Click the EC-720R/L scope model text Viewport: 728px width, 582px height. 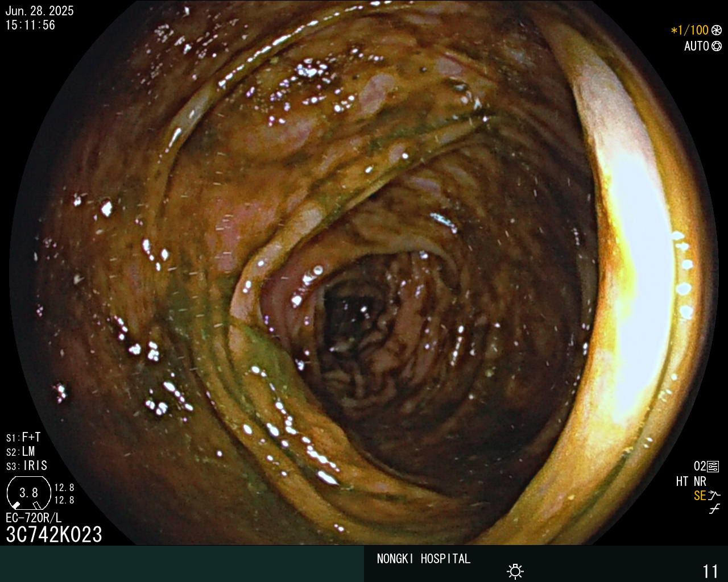point(34,518)
